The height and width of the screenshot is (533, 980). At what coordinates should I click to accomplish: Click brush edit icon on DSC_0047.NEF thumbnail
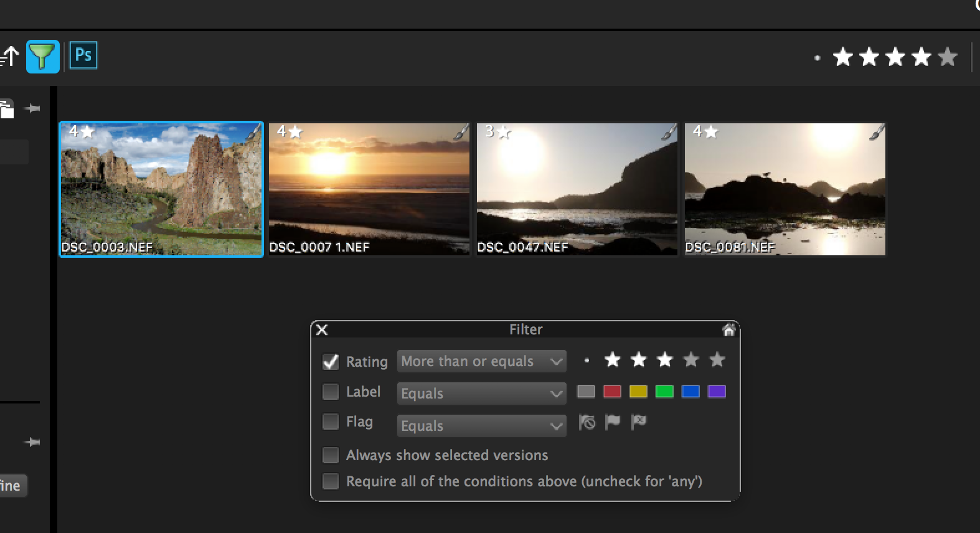668,132
